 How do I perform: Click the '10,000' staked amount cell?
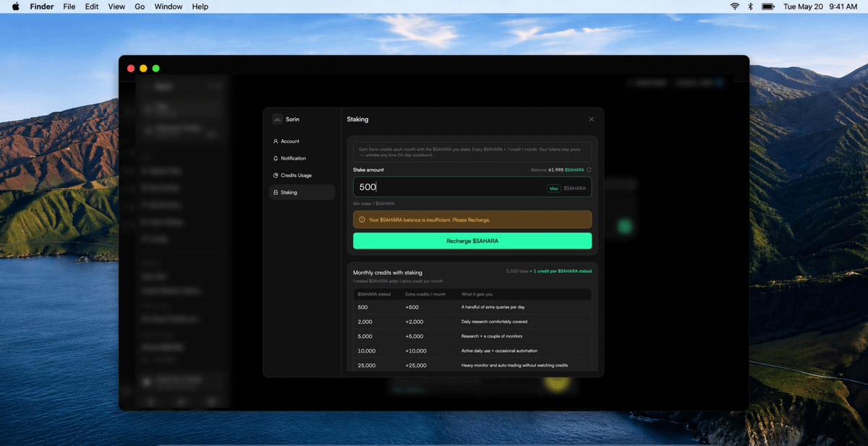(367, 351)
